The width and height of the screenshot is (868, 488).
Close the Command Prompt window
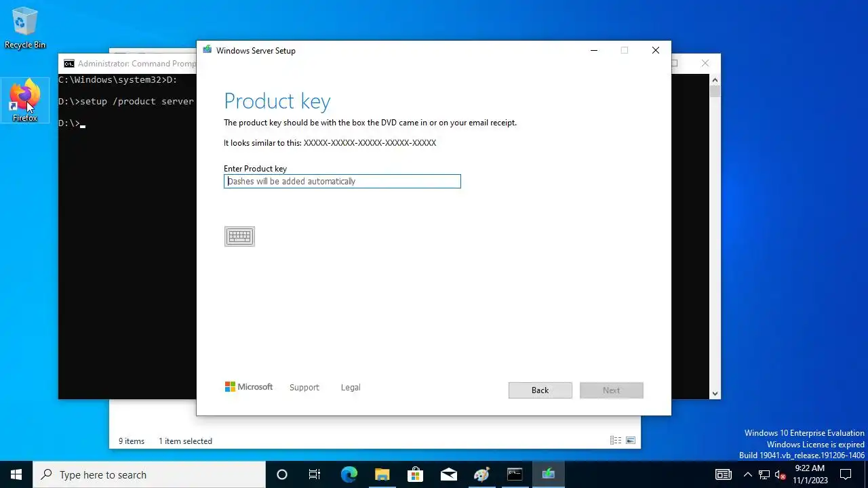pyautogui.click(x=705, y=63)
